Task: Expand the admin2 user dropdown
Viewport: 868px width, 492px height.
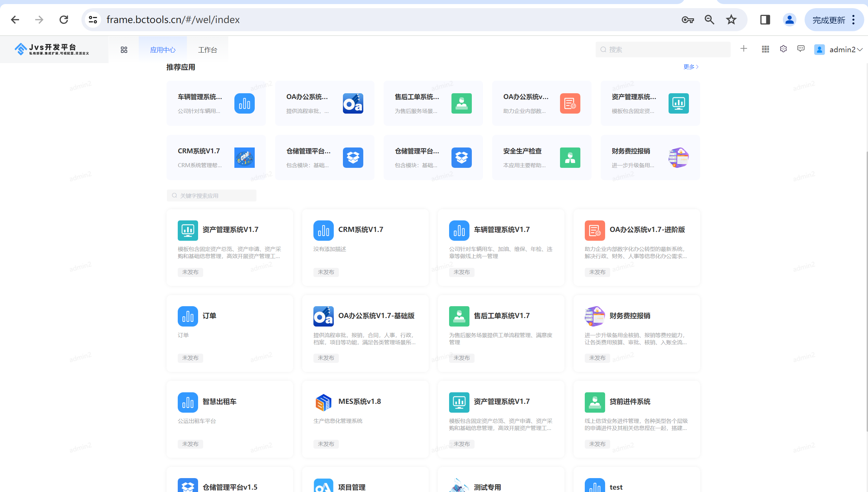Action: (x=838, y=50)
